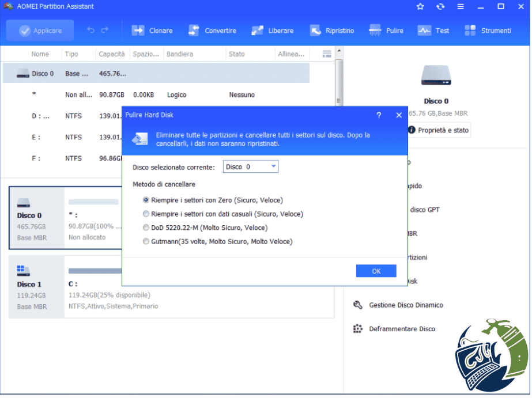532x398 pixels.
Task: Confirm the dialog with OK
Action: click(x=376, y=271)
